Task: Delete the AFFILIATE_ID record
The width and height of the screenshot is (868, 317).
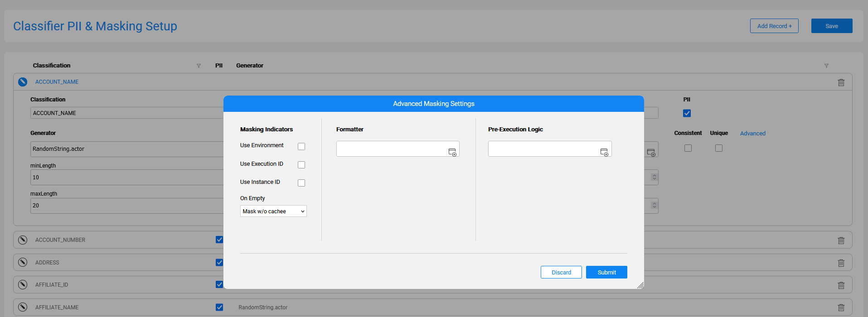Action: (841, 285)
